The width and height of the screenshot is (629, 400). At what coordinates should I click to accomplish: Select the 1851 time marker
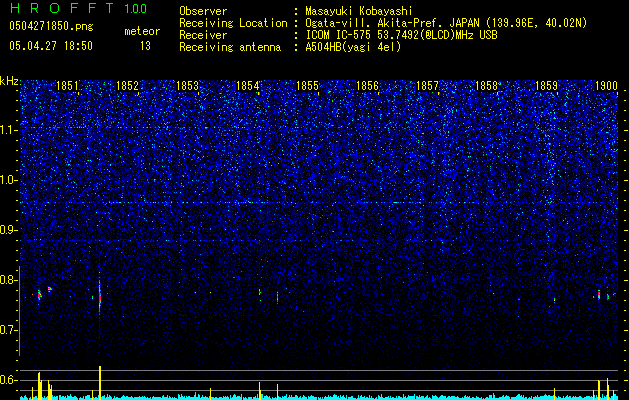[x=67, y=86]
